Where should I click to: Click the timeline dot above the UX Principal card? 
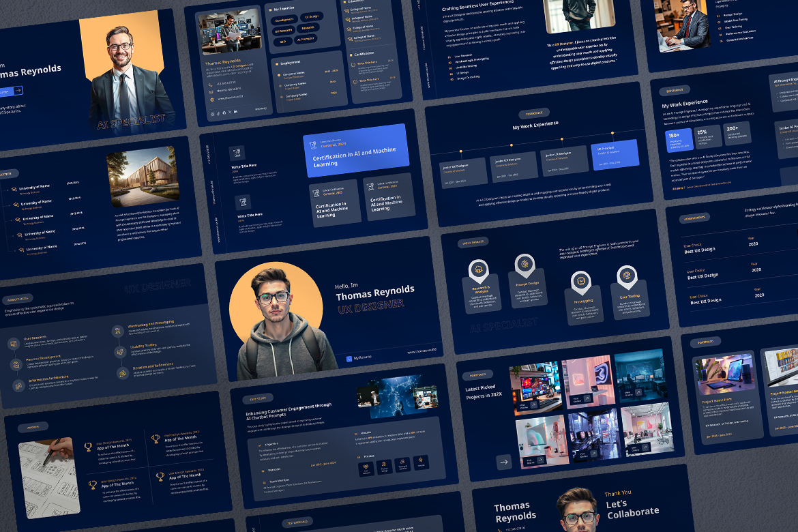(612, 134)
